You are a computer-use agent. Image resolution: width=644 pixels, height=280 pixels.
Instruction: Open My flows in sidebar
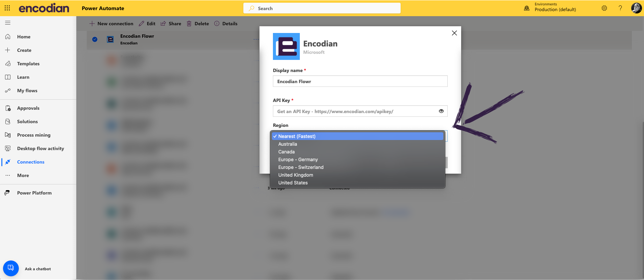coord(27,91)
